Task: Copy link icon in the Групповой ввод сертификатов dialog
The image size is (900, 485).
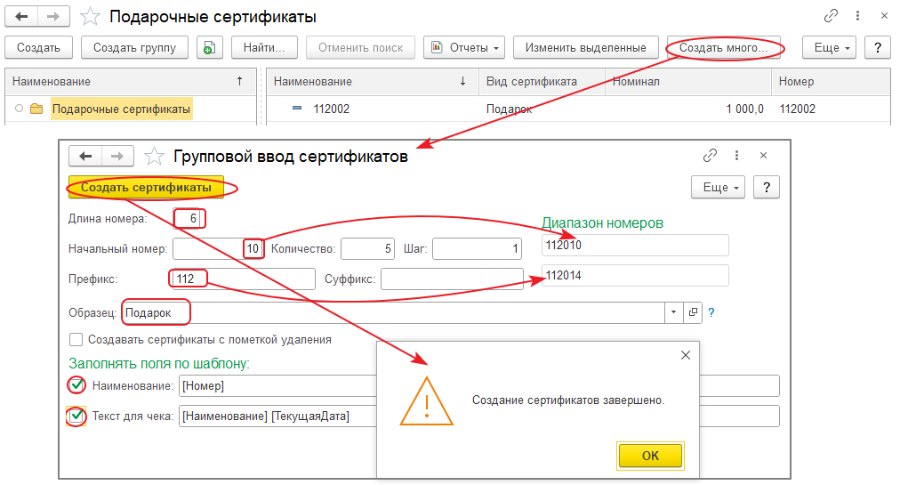Action: tap(710, 156)
